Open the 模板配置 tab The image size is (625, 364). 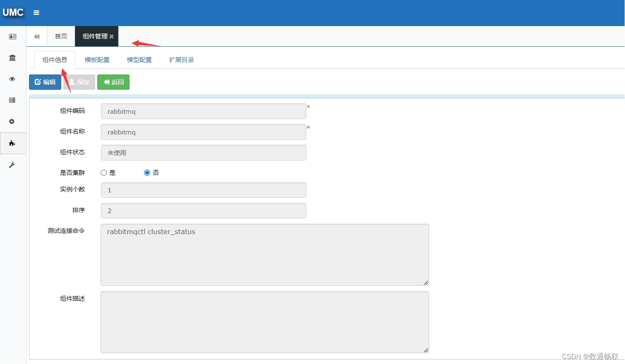click(97, 60)
